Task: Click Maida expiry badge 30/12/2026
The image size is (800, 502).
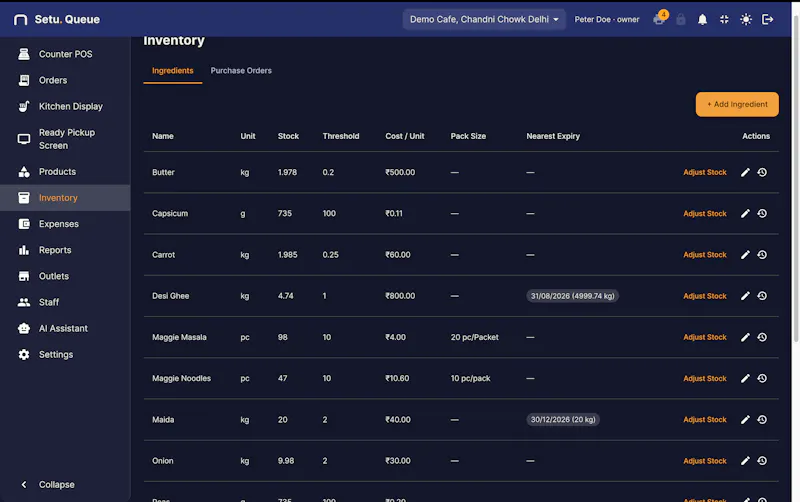Action: pyautogui.click(x=563, y=419)
